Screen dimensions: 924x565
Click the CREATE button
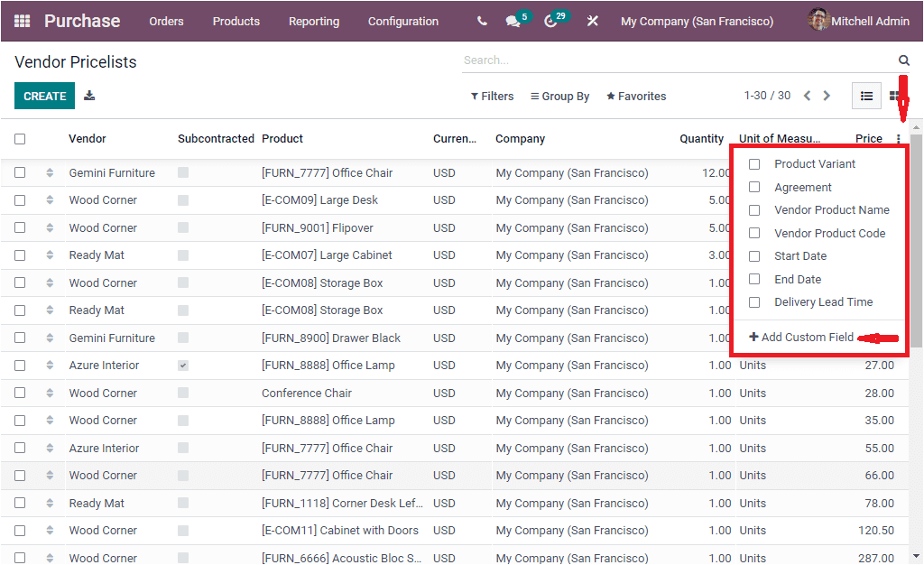[44, 95]
